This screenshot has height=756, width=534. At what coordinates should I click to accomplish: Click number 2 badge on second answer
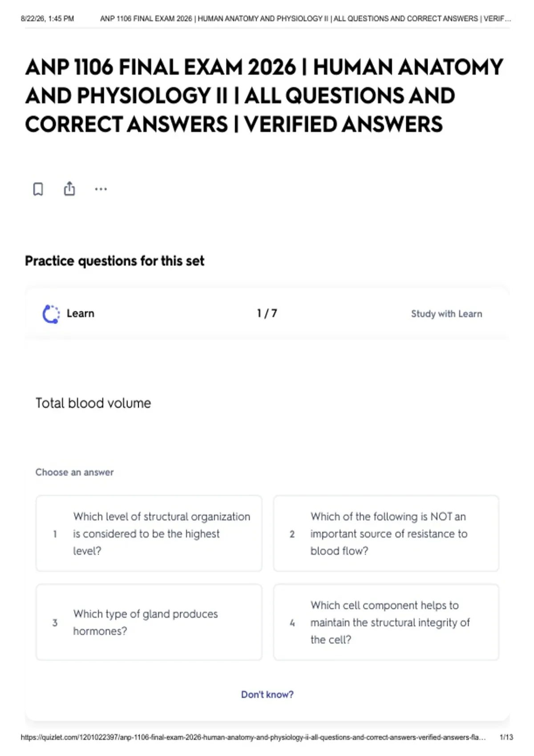point(292,534)
